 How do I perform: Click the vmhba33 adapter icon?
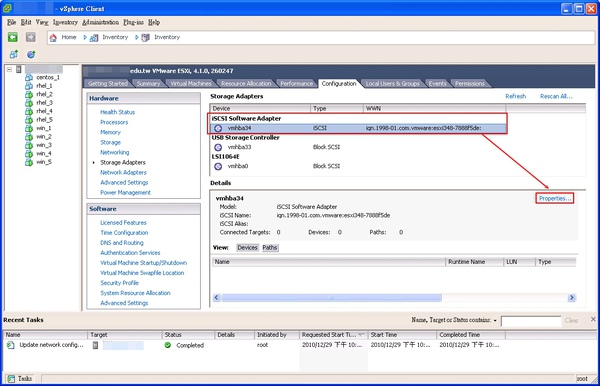(218, 147)
